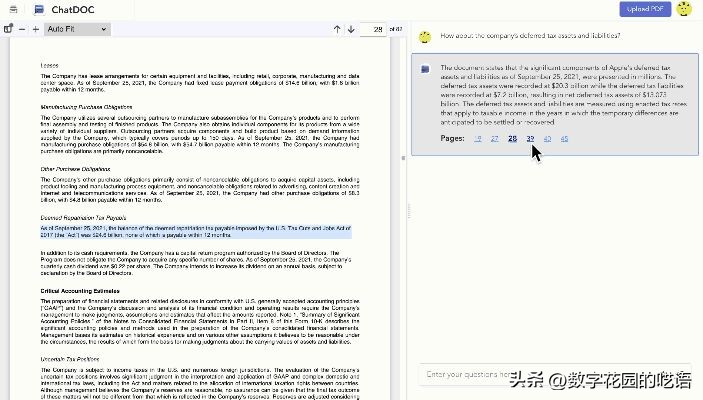
Task: Zoom out with the minus icon
Action: click(22, 29)
